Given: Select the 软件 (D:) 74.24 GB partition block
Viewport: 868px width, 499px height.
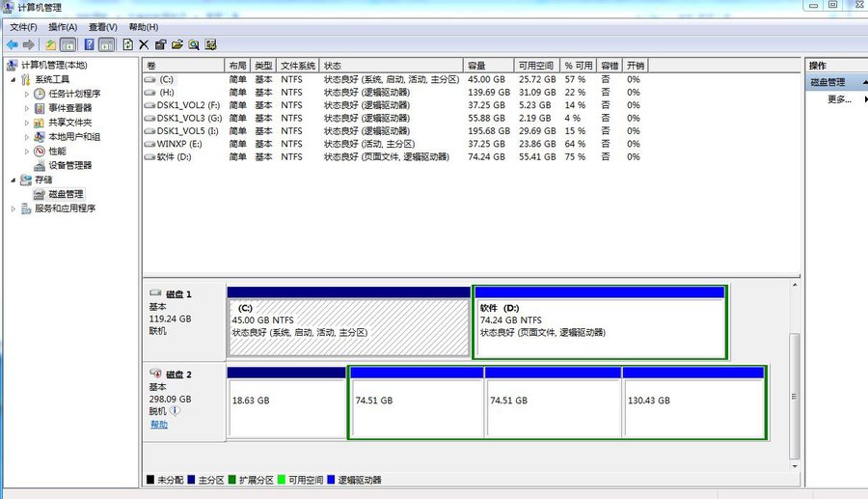Looking at the screenshot, I should [600, 321].
